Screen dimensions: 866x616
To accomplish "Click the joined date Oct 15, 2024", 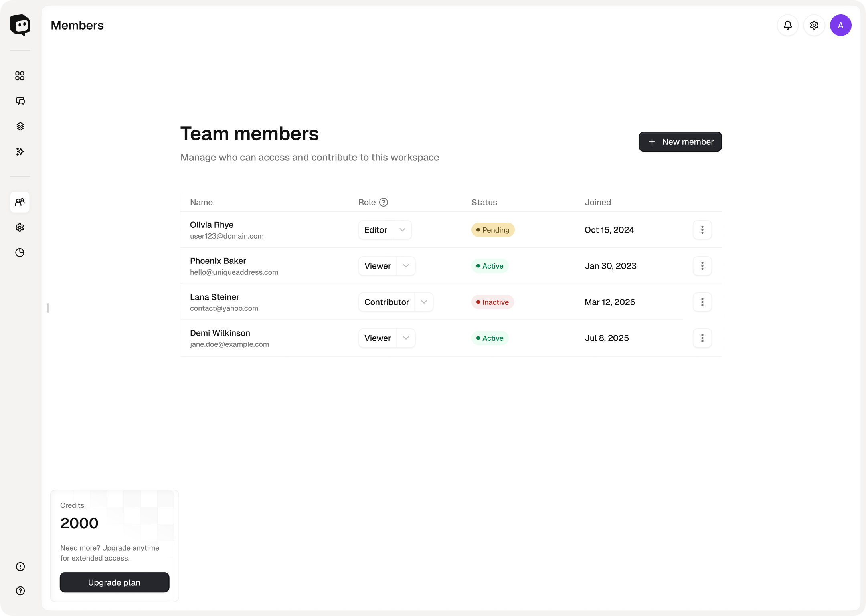I will (x=609, y=230).
